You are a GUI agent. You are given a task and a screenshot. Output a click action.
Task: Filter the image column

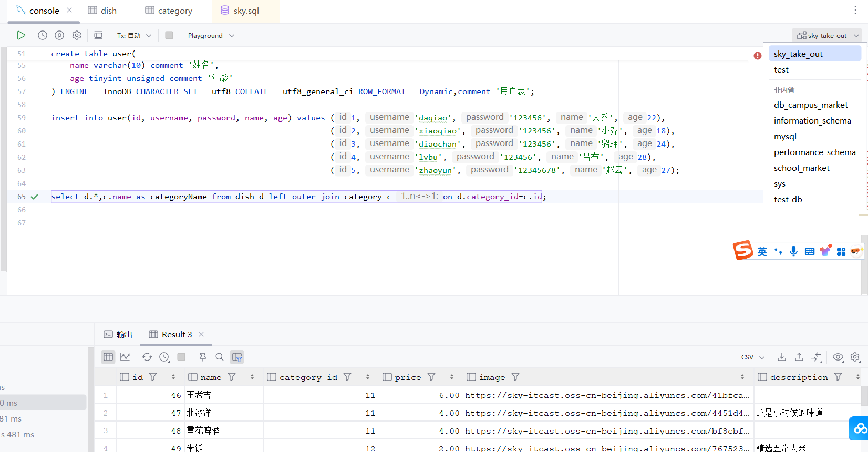[515, 377]
